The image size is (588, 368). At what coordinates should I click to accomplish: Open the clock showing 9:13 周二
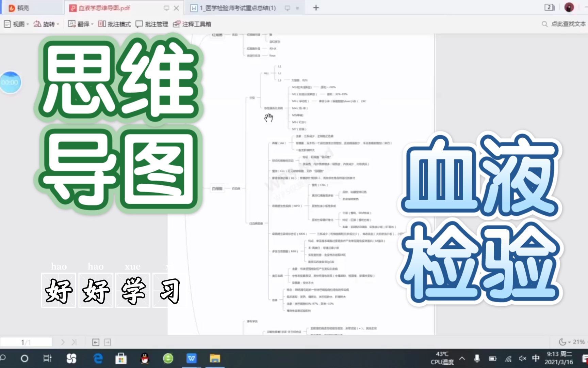[559, 358]
